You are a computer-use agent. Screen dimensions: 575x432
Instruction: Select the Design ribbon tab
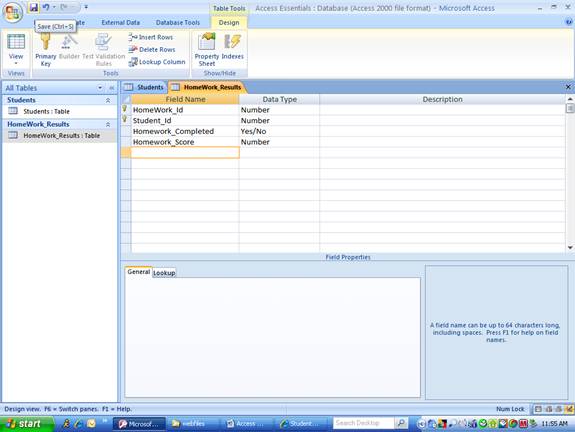pyautogui.click(x=229, y=22)
